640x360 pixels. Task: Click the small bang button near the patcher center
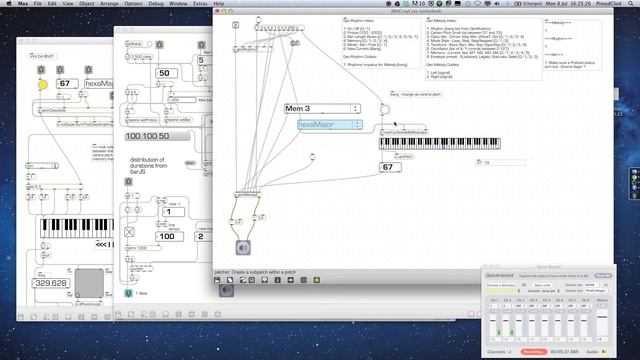tap(312, 157)
